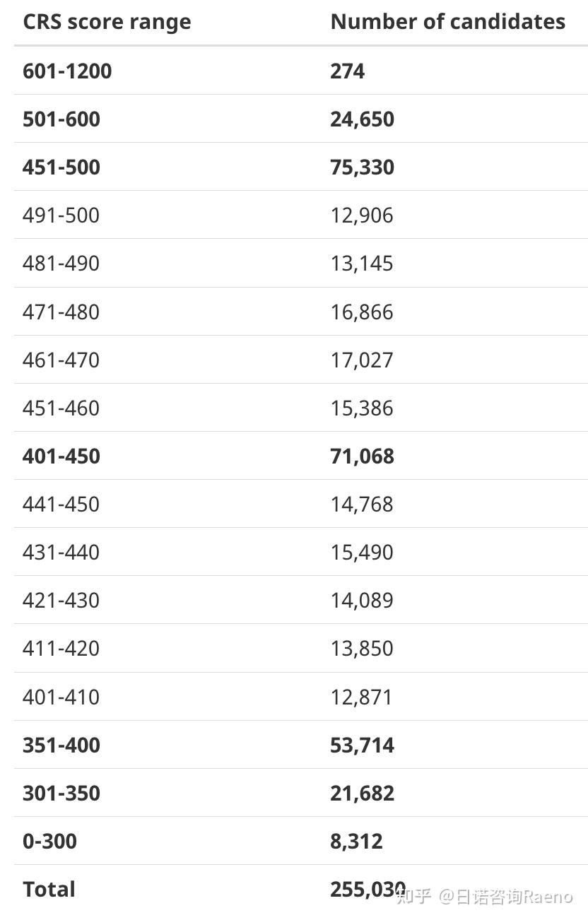Click the 431-440 score range cell

click(x=61, y=552)
